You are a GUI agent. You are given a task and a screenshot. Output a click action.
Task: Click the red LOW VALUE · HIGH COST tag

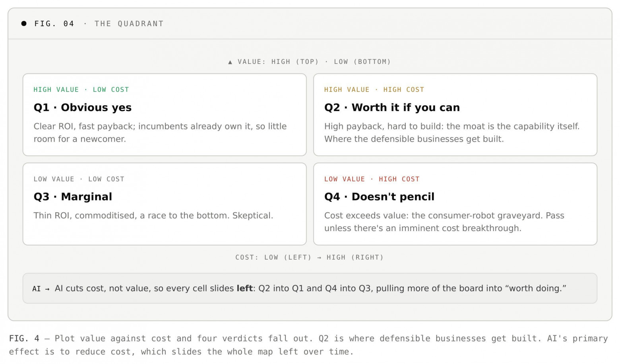372,179
